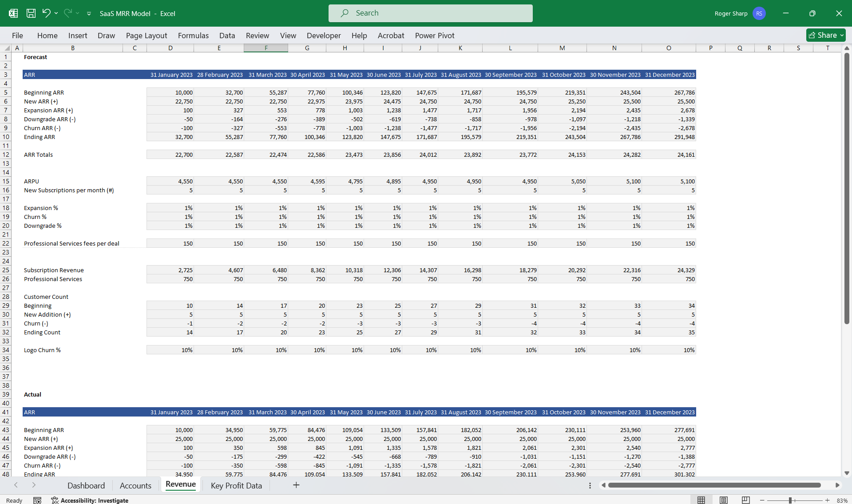Select January Ending ARR value 32,700
Screen dimensions: 852x504
(x=170, y=137)
